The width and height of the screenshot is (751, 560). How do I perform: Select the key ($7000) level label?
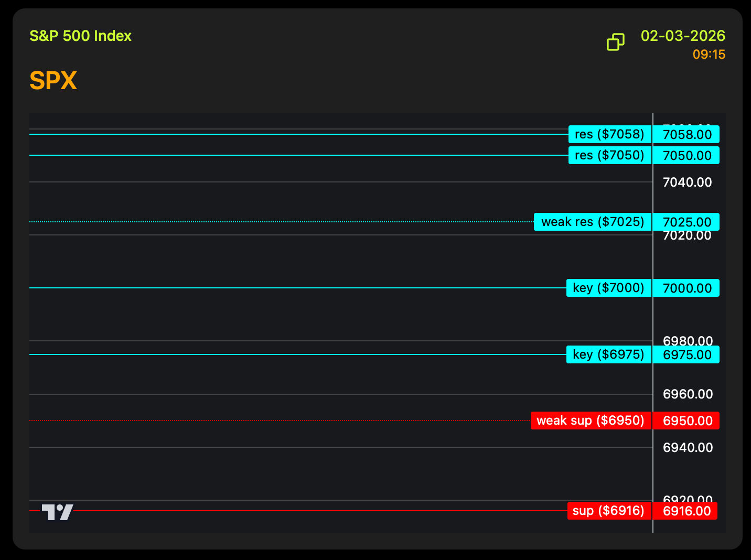(x=608, y=288)
